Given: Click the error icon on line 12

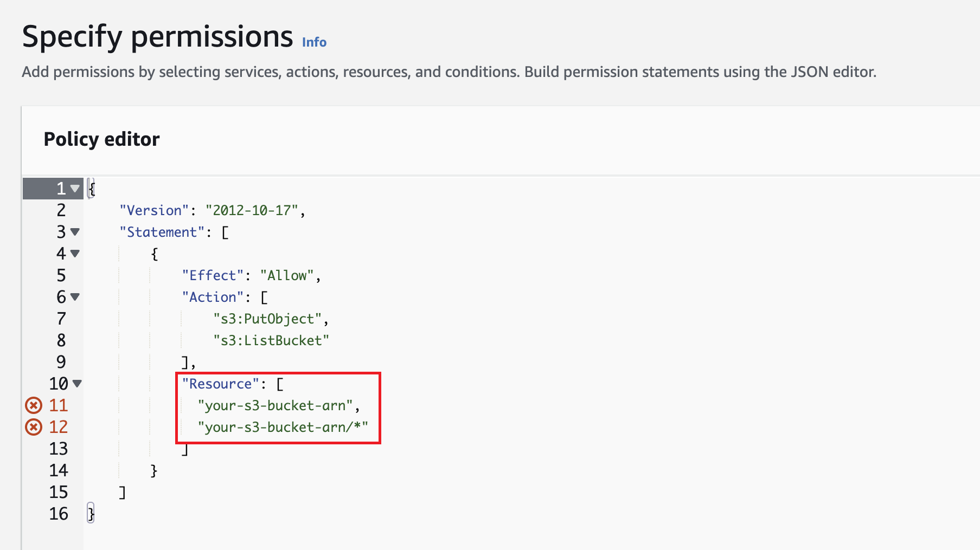Looking at the screenshot, I should tap(34, 426).
